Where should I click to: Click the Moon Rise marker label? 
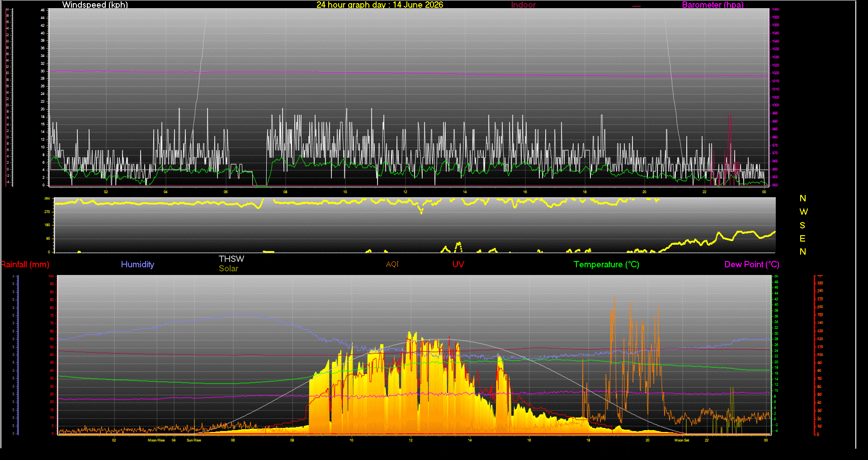coord(156,440)
